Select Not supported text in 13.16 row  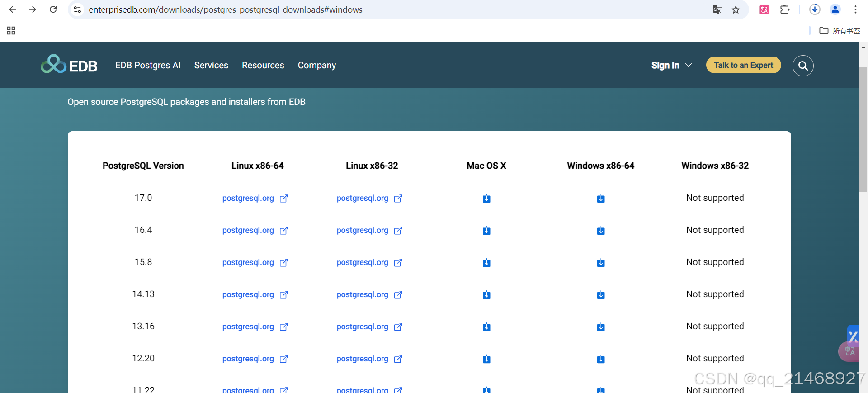pyautogui.click(x=715, y=326)
